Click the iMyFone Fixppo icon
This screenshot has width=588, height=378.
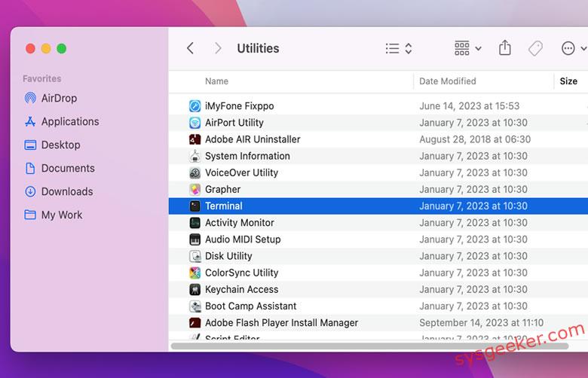pos(195,106)
